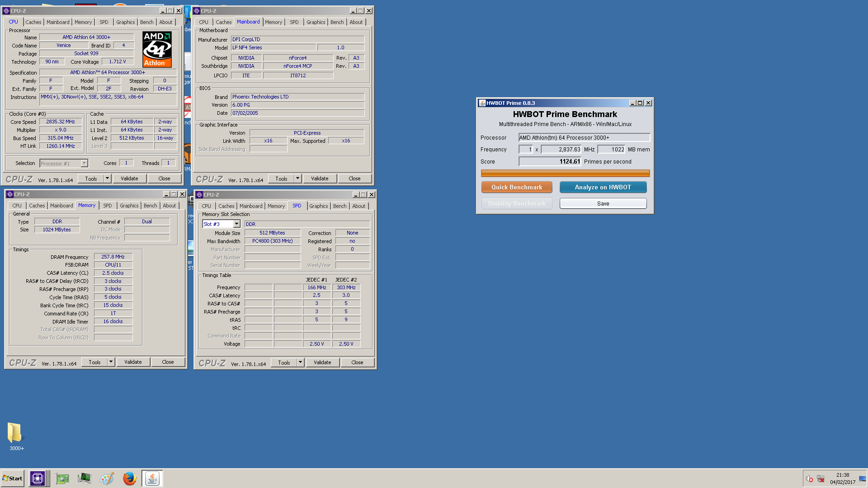Click the Show Desktop tray icon
This screenshot has height=488, width=868.
863,479
